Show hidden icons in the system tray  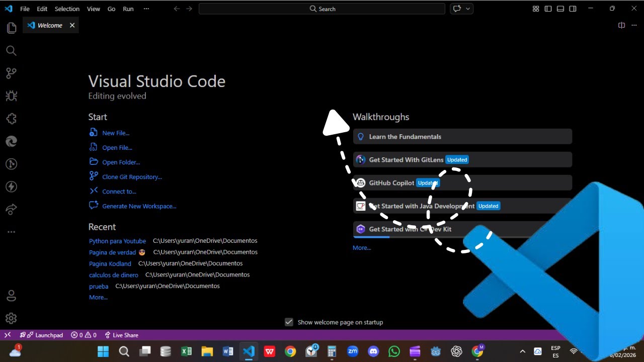coord(522,351)
